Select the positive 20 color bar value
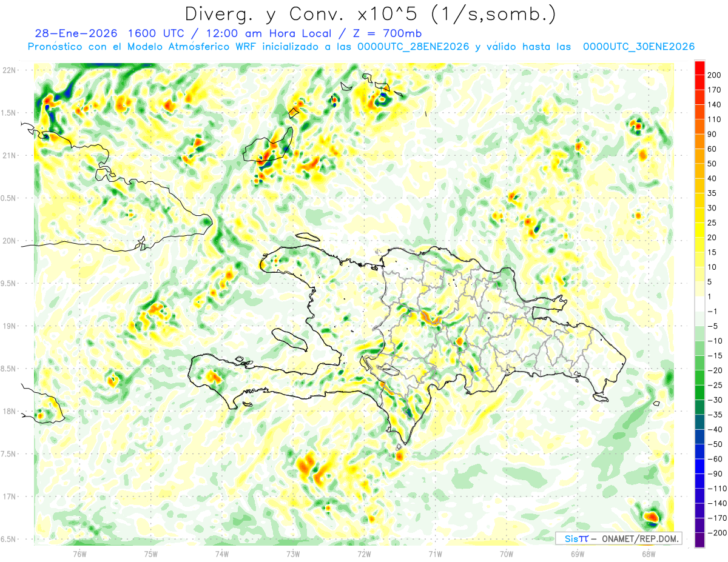This screenshot has height=562, width=728. click(713, 238)
